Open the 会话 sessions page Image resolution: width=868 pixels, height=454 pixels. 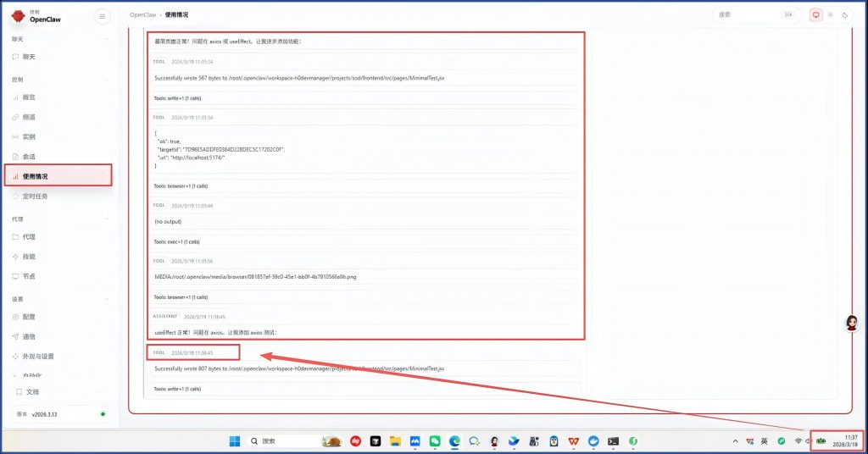click(29, 157)
